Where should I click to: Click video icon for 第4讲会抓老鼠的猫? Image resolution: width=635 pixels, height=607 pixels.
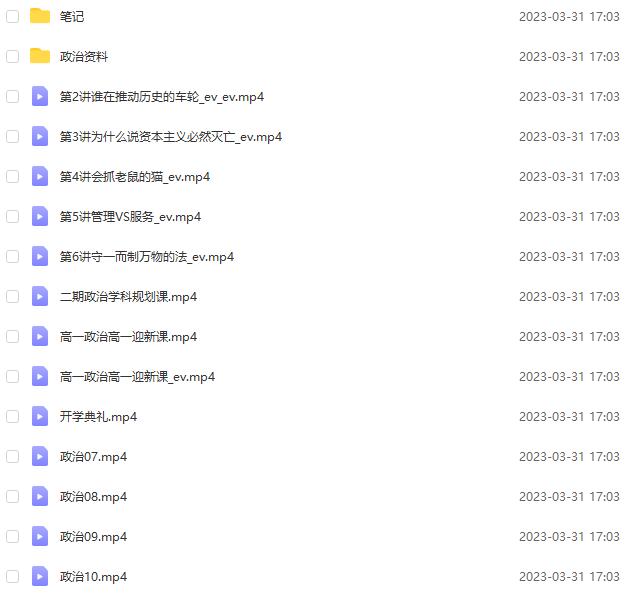[x=40, y=177]
